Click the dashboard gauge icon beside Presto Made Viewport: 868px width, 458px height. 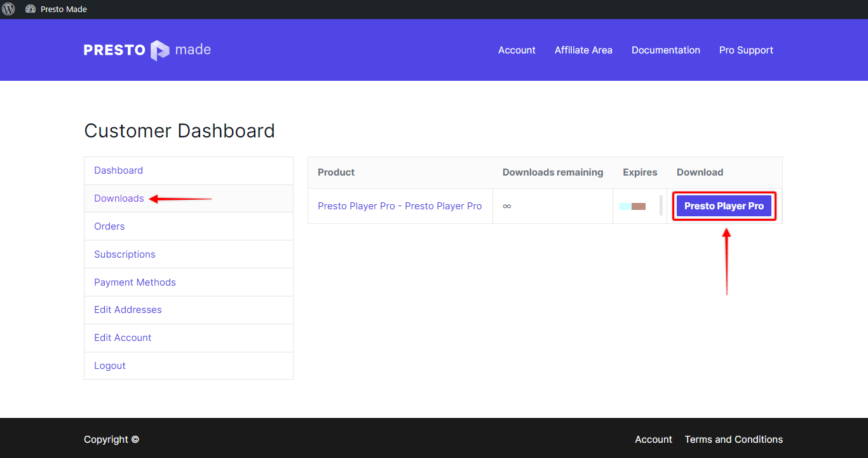tap(31, 9)
